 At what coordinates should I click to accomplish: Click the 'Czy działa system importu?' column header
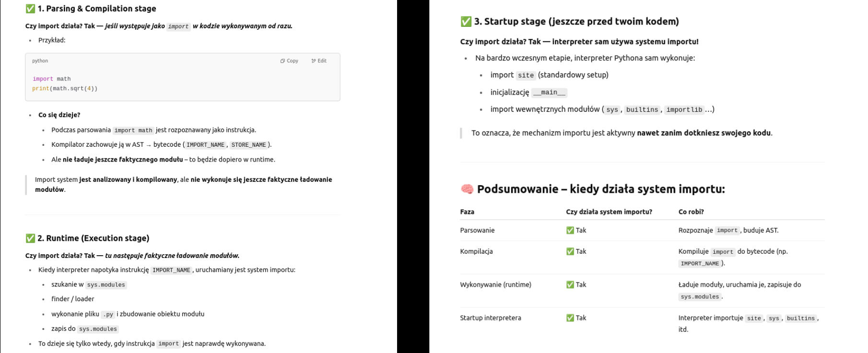click(609, 212)
